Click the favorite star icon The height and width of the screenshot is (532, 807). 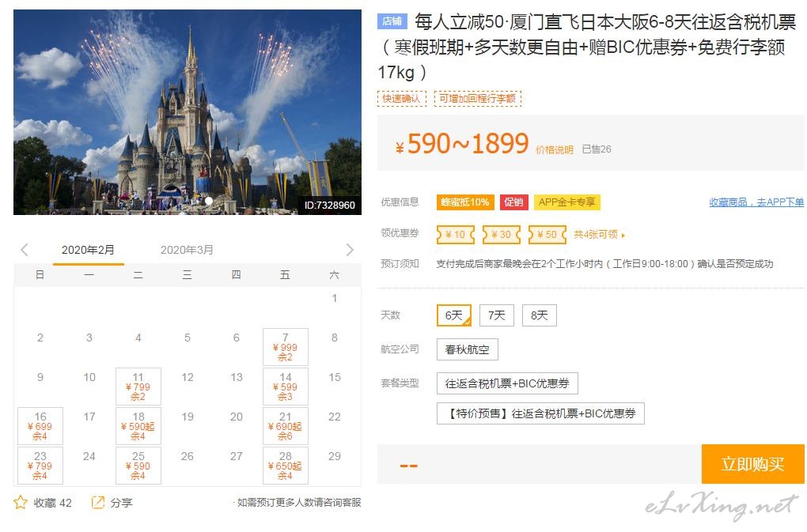click(21, 502)
